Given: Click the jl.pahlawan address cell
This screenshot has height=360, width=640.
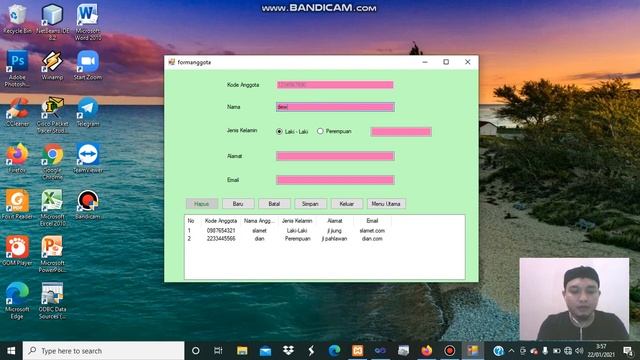Looking at the screenshot, I should click(334, 239).
